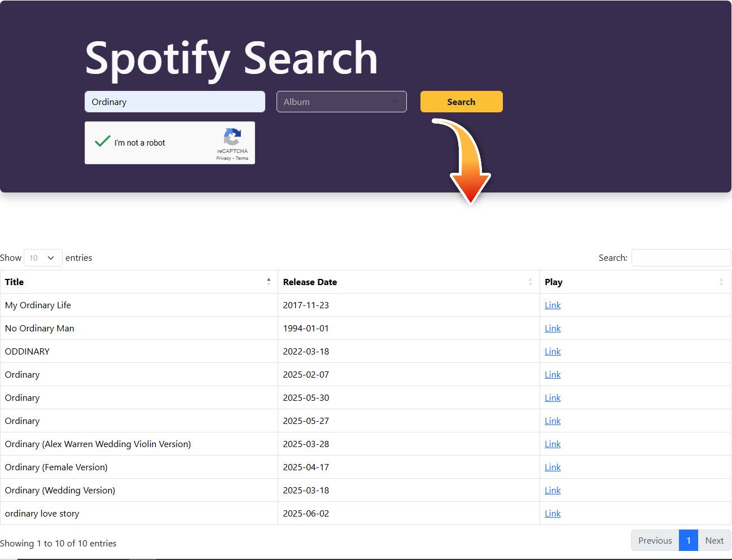Open Link for No Ordinary Man

[553, 328]
